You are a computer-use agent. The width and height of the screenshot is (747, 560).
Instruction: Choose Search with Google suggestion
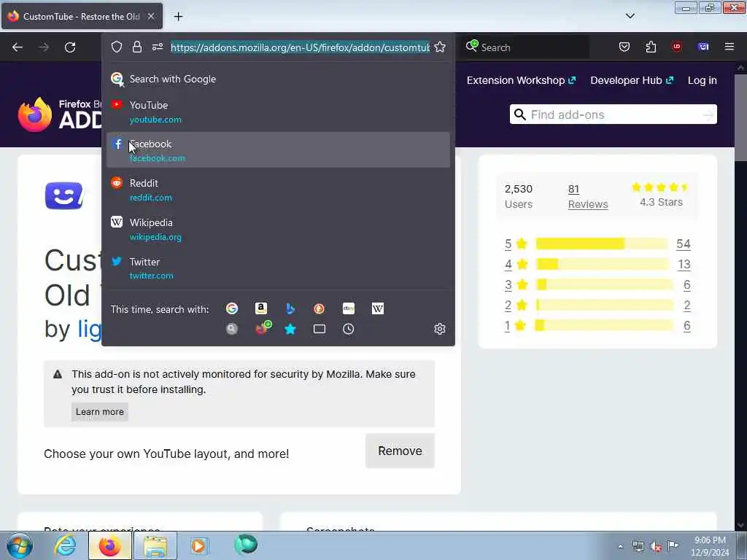pyautogui.click(x=278, y=79)
